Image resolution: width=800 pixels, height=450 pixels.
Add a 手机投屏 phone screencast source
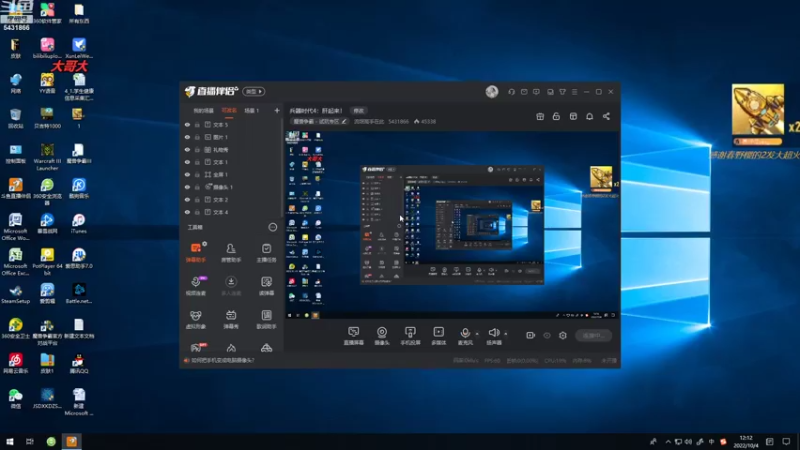[x=410, y=336]
